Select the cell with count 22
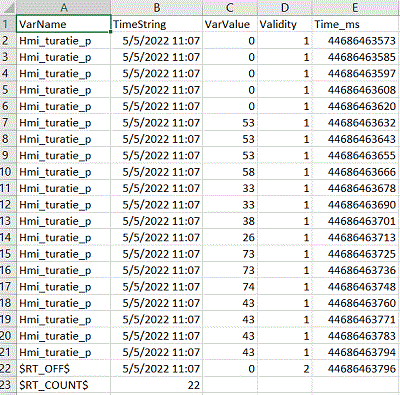The width and height of the screenshot is (400, 395). pos(157,385)
